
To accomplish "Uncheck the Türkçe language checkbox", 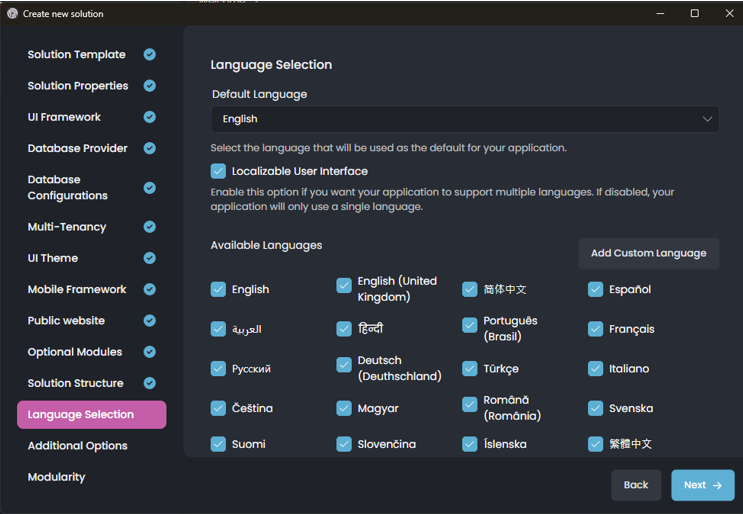I will 470,368.
